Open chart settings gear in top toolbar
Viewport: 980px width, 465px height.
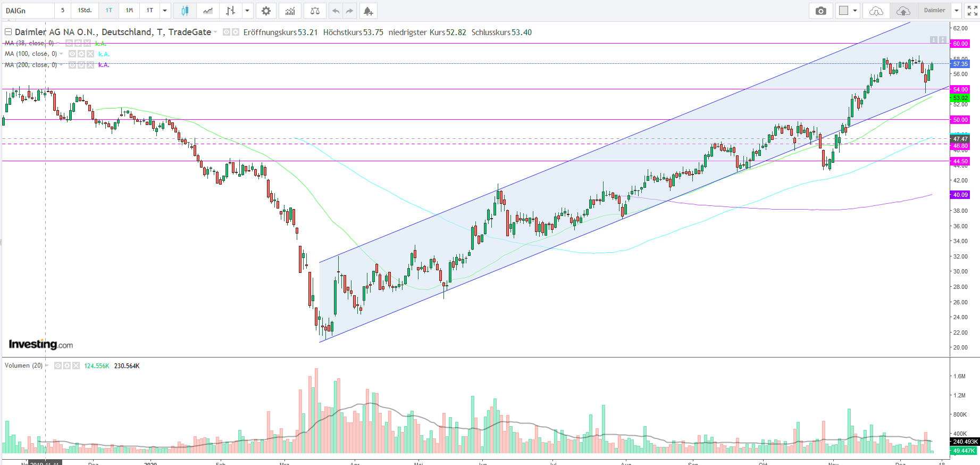pos(266,11)
